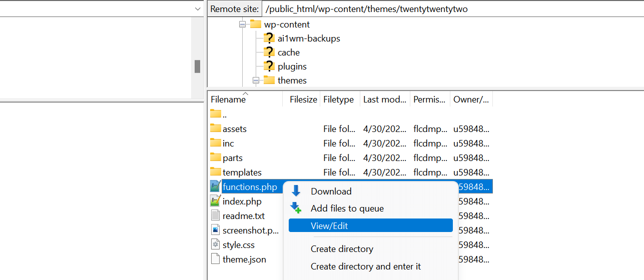Viewport: 644px width, 280px height.
Task: Click the question mark icon beside plugins
Action: click(269, 66)
